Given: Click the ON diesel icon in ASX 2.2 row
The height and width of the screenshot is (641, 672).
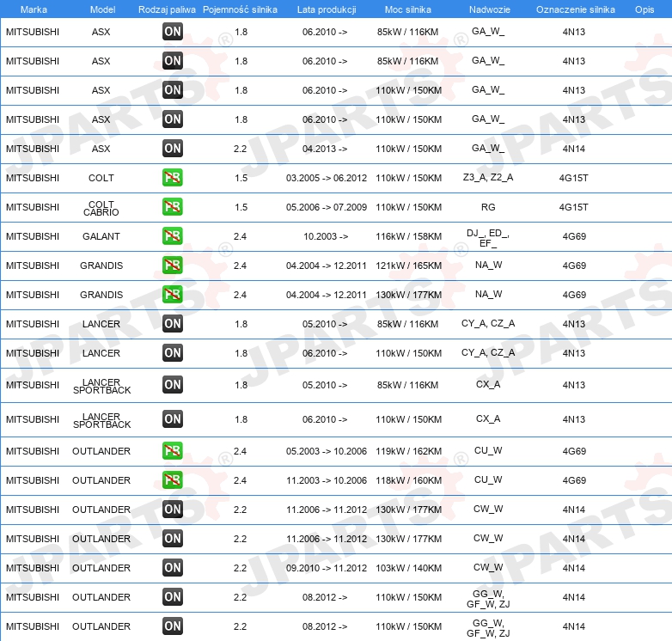Looking at the screenshot, I should (172, 149).
